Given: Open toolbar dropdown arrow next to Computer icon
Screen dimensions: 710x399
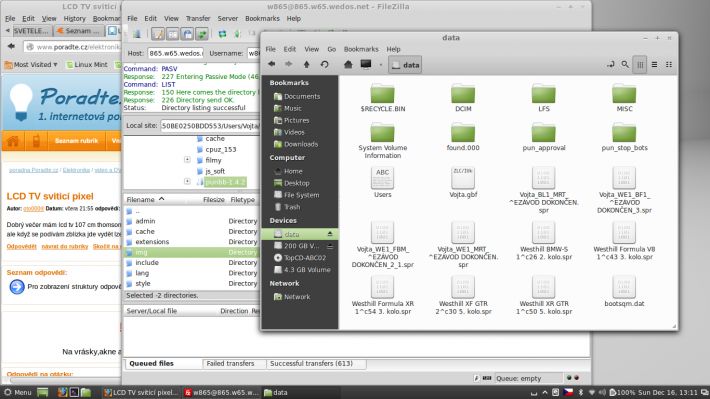Looking at the screenshot, I should pyautogui.click(x=380, y=65).
